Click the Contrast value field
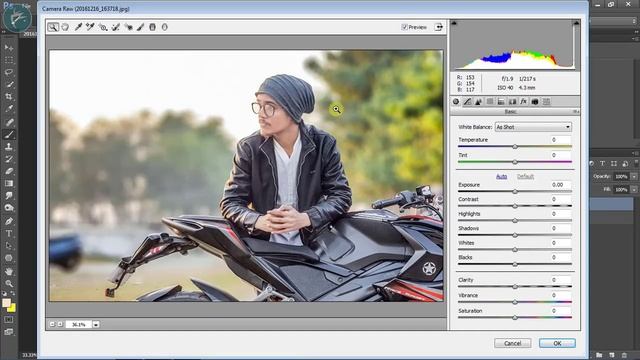Viewport: 640px width, 360px height. tap(560, 199)
